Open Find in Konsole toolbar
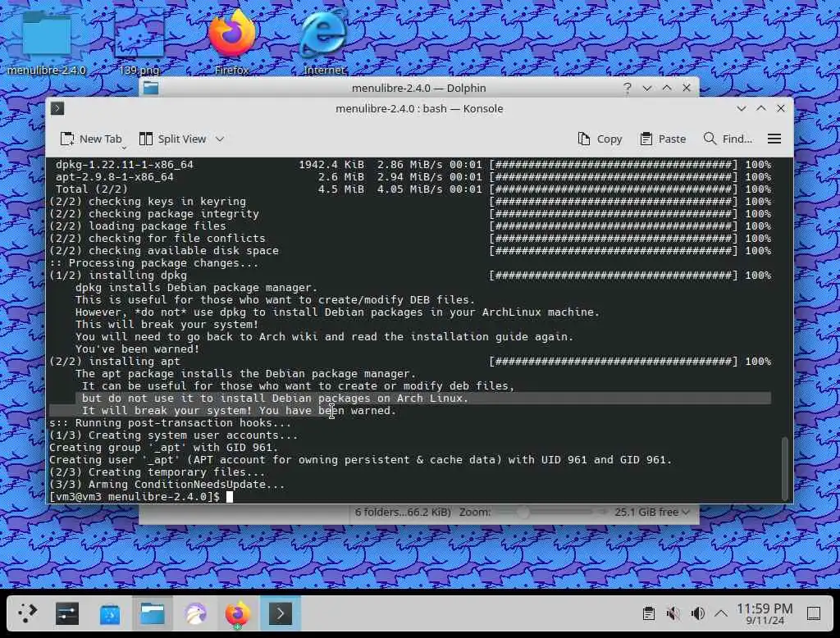This screenshot has height=638, width=840. point(728,139)
